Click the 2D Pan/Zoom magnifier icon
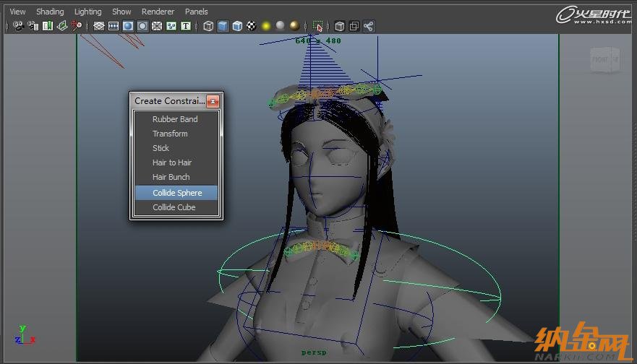Image resolution: width=637 pixels, height=364 pixels. pyautogui.click(x=77, y=27)
